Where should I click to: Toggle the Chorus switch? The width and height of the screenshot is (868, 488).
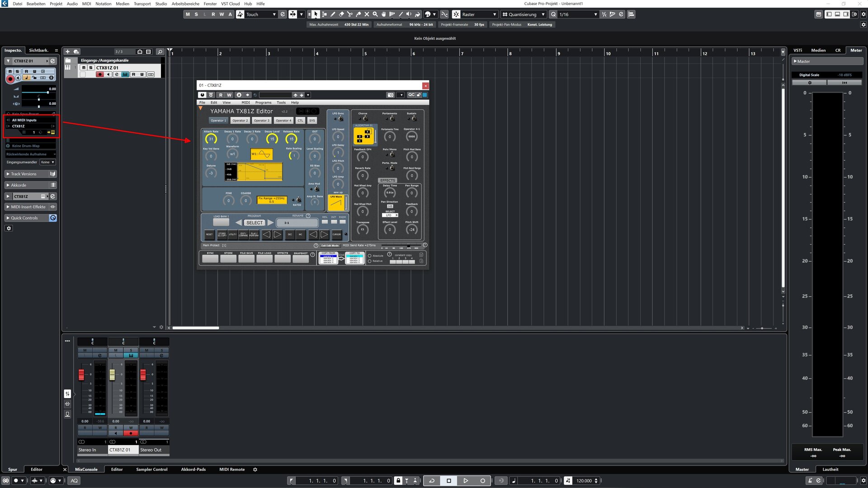pyautogui.click(x=364, y=118)
